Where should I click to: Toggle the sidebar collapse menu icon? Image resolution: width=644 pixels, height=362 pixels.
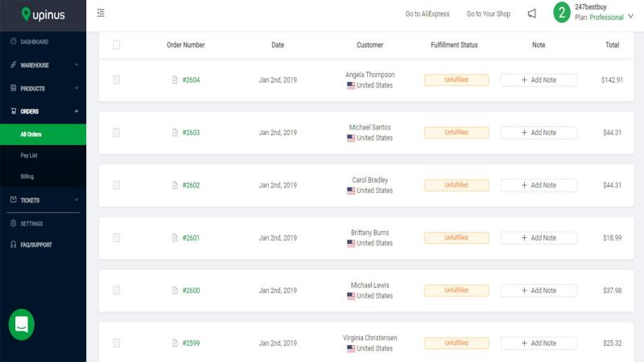tap(101, 13)
